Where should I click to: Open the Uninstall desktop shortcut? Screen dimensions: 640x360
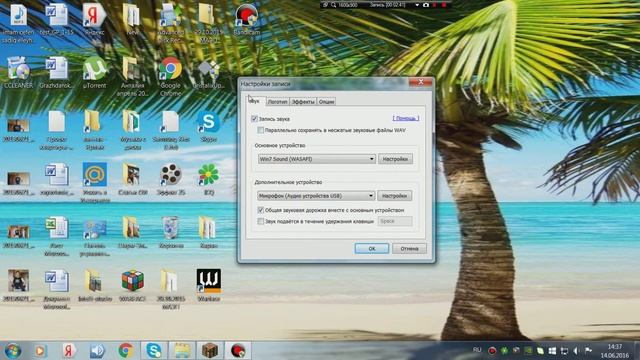point(209,73)
